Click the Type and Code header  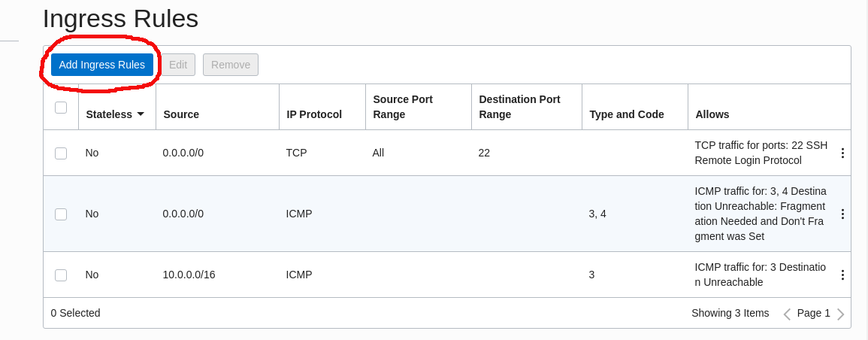pos(627,114)
